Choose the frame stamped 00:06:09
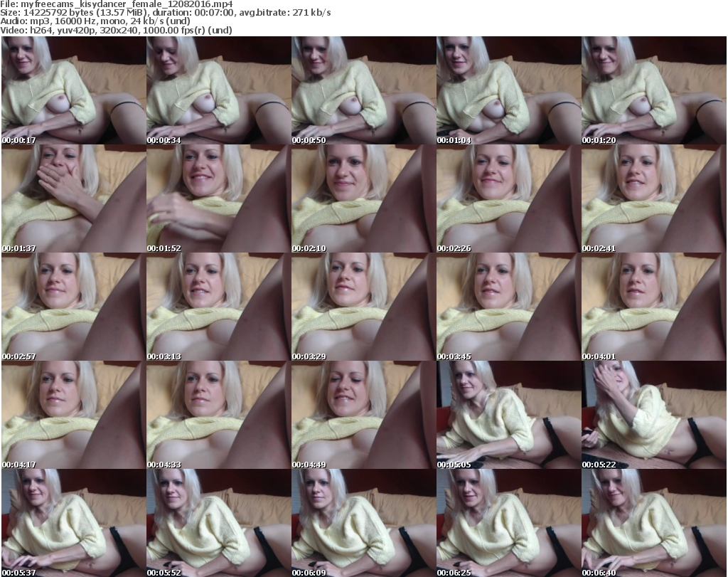 coord(363,523)
